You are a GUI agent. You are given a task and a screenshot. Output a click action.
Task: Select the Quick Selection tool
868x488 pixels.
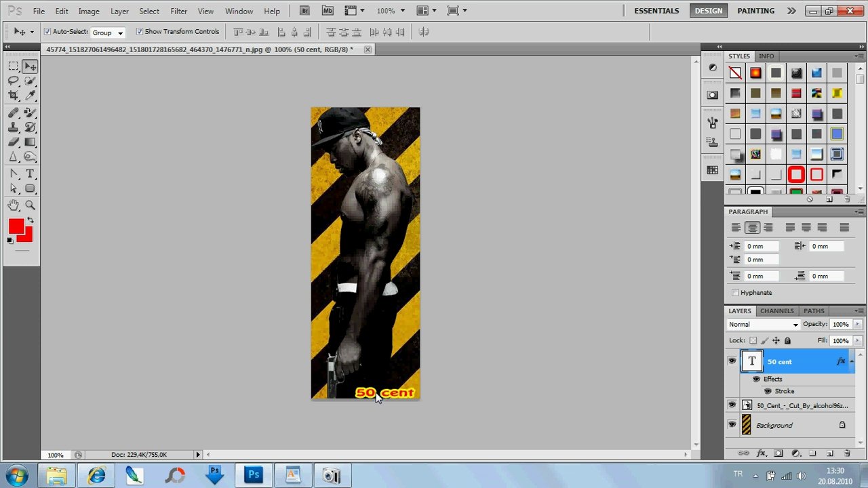coord(30,81)
